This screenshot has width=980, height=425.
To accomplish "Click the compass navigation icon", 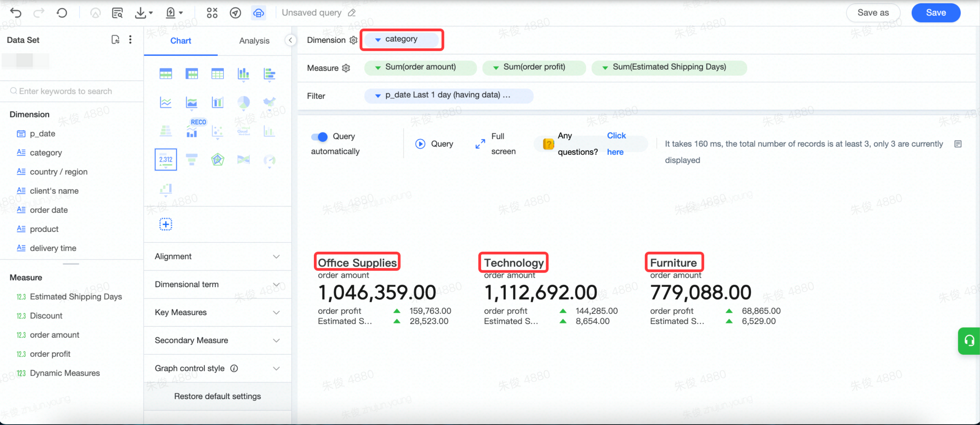I will pyautogui.click(x=235, y=13).
